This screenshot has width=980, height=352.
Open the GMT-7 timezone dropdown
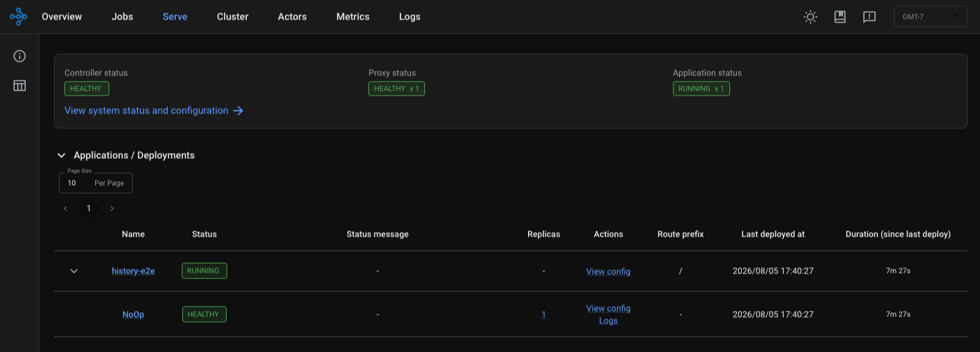point(930,17)
